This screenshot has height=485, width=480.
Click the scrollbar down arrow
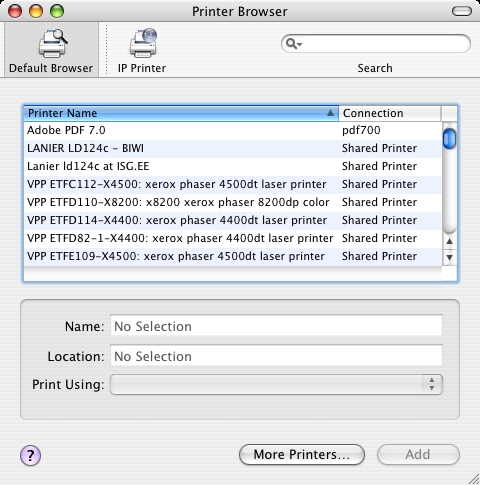tap(449, 257)
